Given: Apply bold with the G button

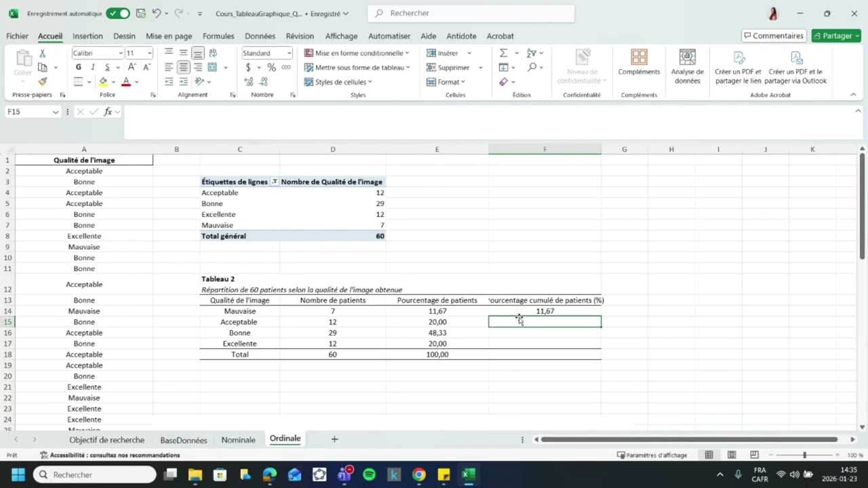Looking at the screenshot, I should [x=79, y=67].
